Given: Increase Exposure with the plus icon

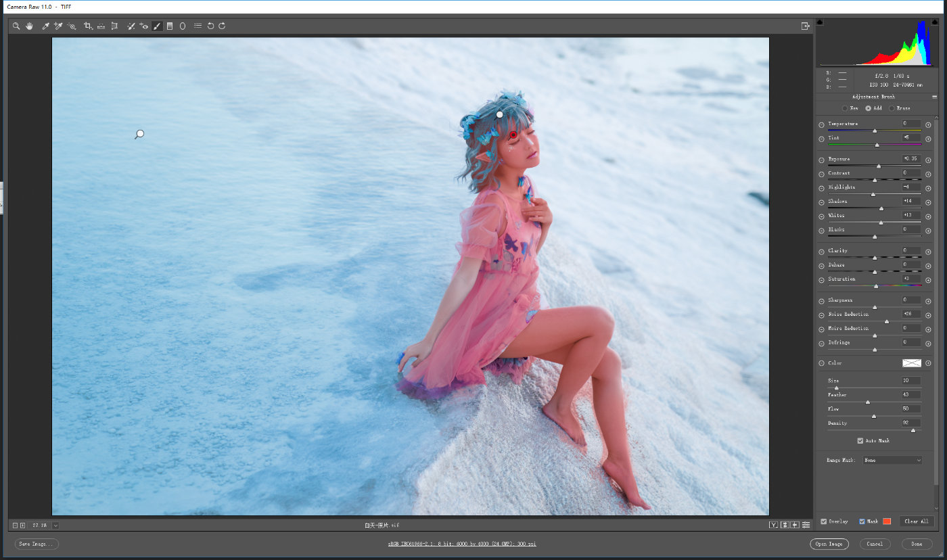Looking at the screenshot, I should tap(928, 160).
